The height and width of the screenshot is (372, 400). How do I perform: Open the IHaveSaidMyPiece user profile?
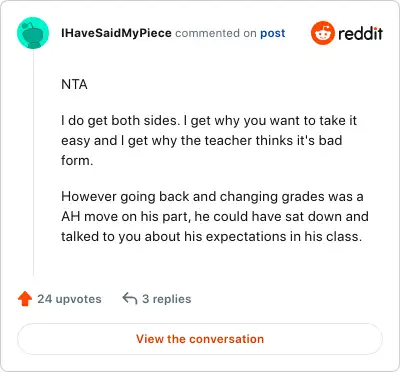[x=116, y=33]
